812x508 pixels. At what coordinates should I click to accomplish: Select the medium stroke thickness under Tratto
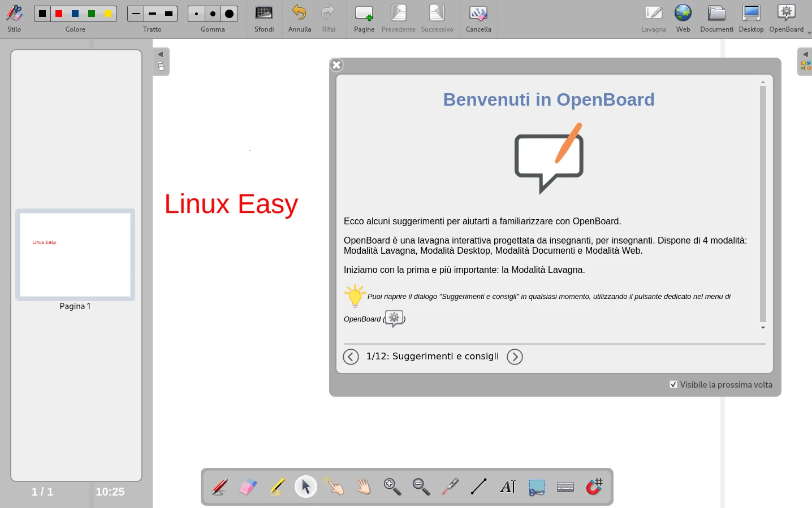click(x=152, y=13)
